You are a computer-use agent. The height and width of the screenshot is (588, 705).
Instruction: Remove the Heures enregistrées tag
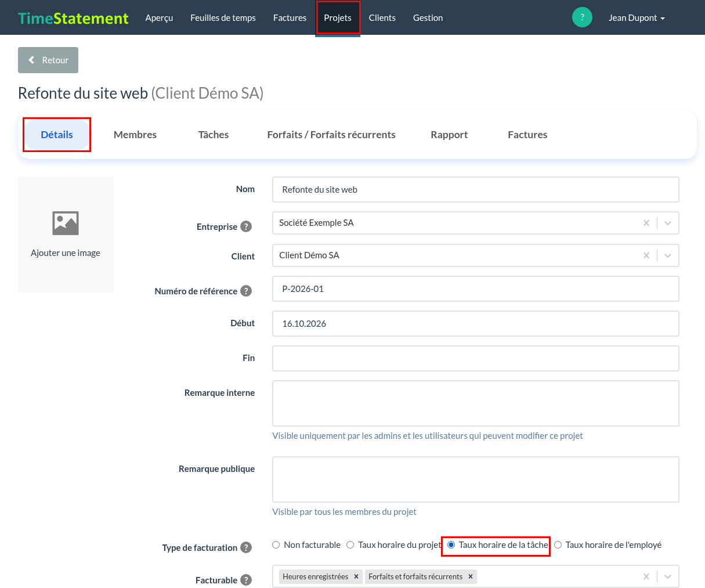click(x=356, y=576)
